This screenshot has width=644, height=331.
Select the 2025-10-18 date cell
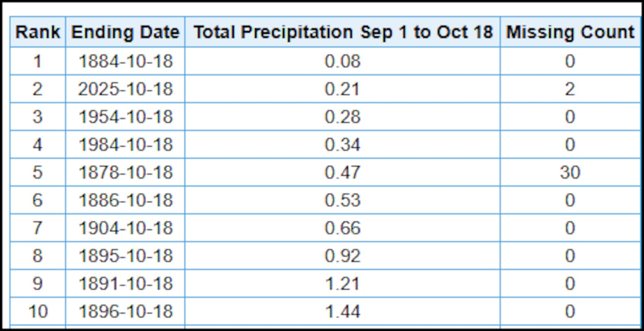[x=125, y=89]
